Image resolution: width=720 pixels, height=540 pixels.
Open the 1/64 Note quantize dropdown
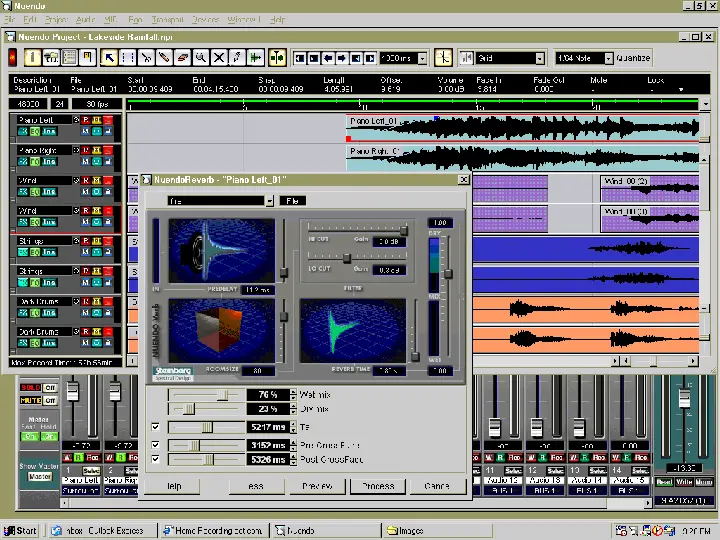[608, 58]
